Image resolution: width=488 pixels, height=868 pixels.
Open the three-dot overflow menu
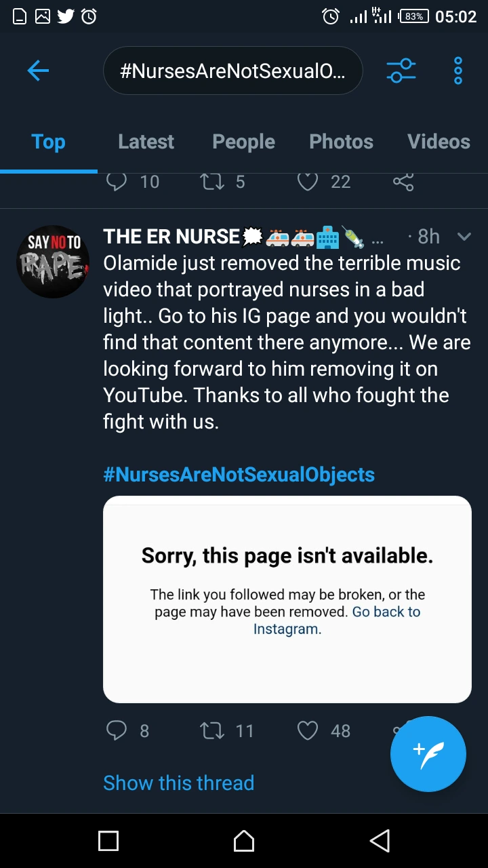click(458, 71)
